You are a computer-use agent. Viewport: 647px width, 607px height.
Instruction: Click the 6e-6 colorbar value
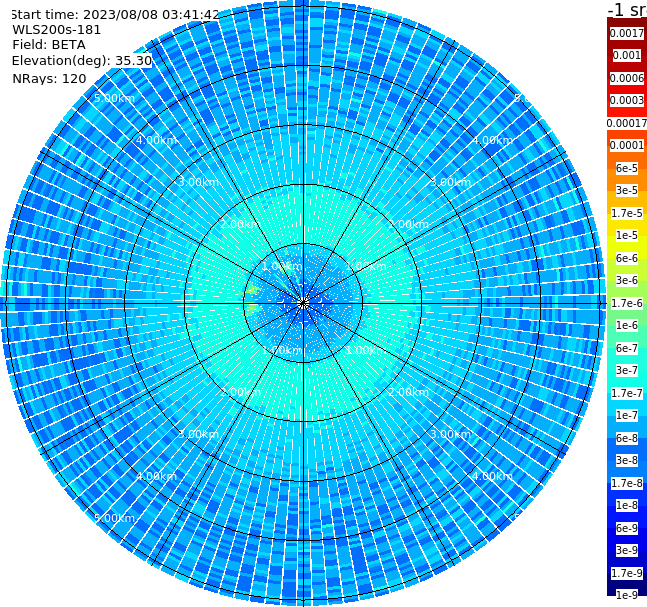click(627, 258)
